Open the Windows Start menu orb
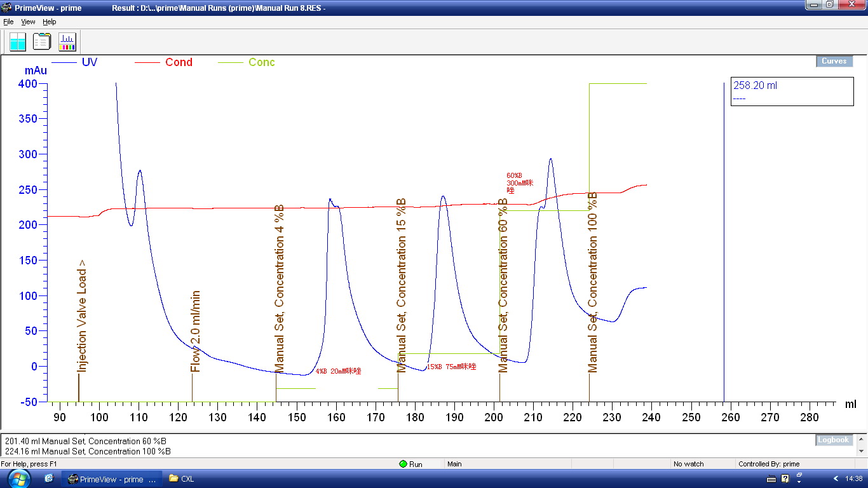 tap(18, 478)
